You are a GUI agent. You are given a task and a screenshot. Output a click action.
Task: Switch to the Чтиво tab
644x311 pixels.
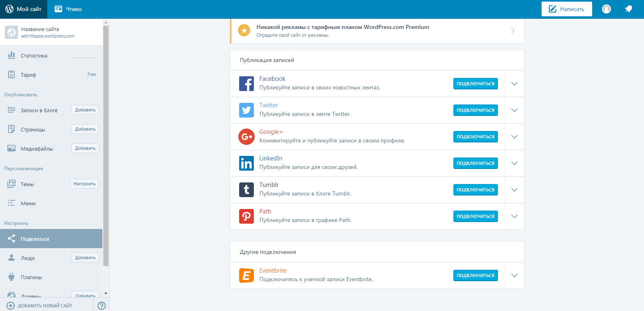69,9
